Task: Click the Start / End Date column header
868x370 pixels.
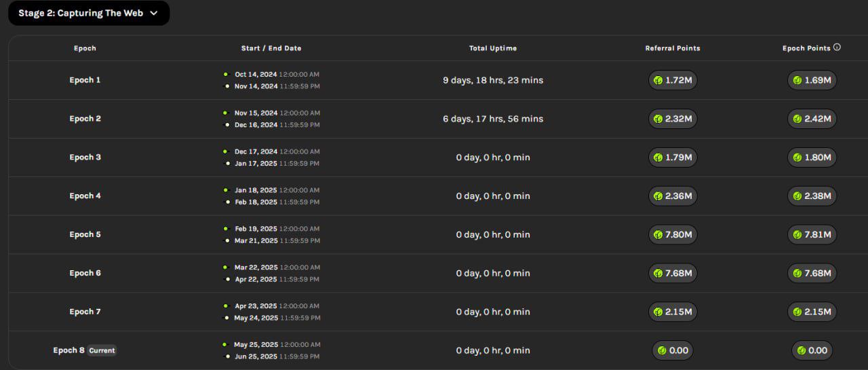Action: click(271, 48)
